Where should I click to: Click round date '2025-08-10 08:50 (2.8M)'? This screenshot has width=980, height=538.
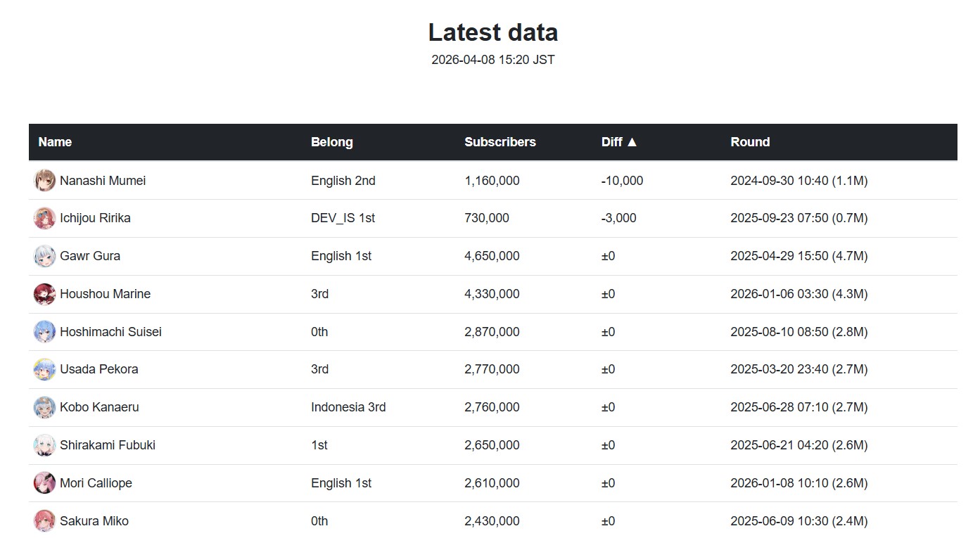click(799, 332)
